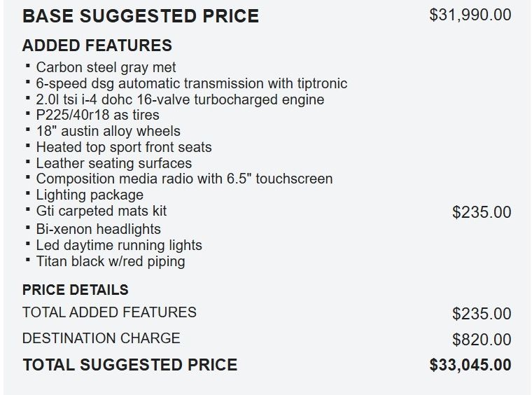
Task: Click the Heated top sport front seats item
Action: (123, 147)
